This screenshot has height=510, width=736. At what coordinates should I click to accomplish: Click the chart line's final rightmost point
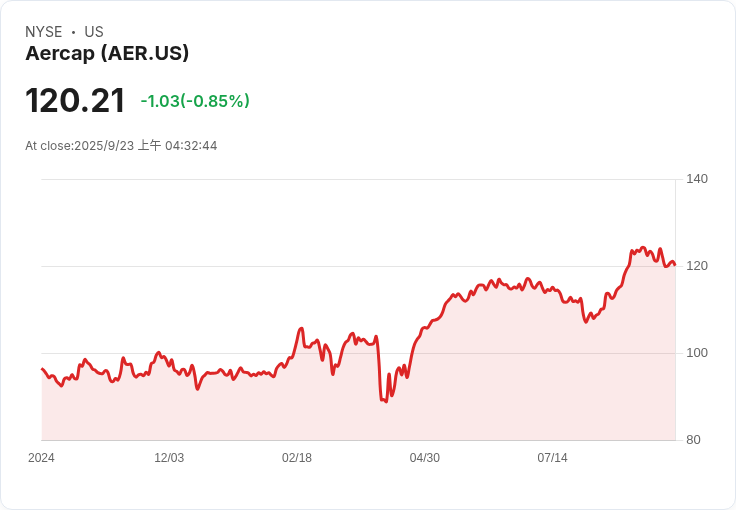(x=674, y=264)
